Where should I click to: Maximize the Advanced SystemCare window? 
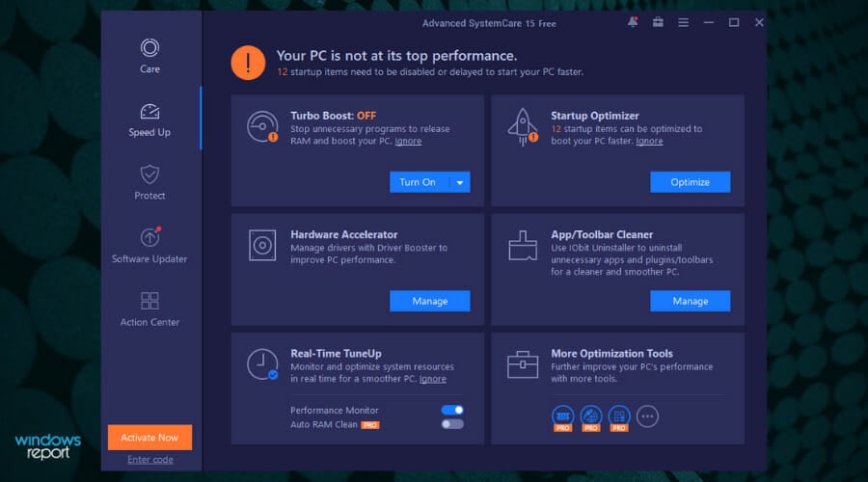pyautogui.click(x=734, y=22)
